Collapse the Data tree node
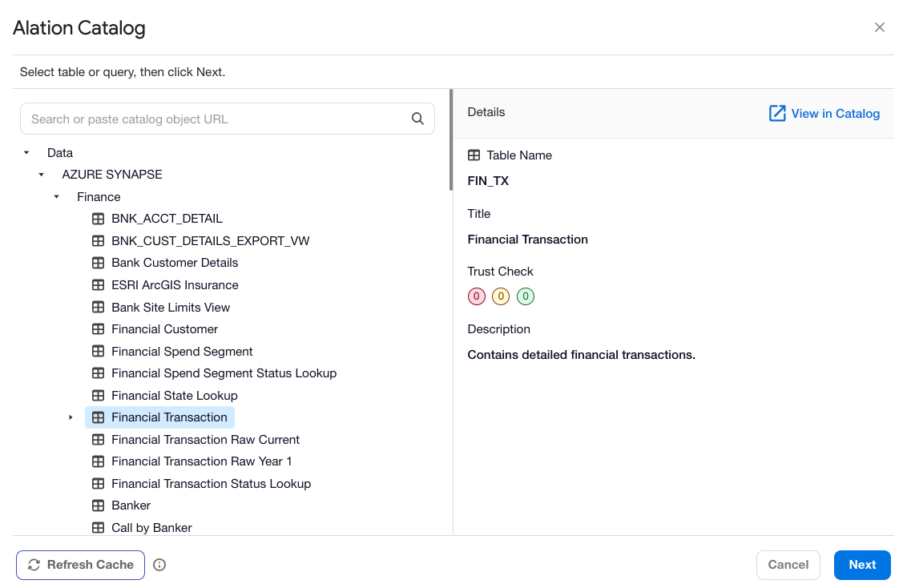Image resolution: width=907 pixels, height=588 pixels. pyautogui.click(x=26, y=153)
